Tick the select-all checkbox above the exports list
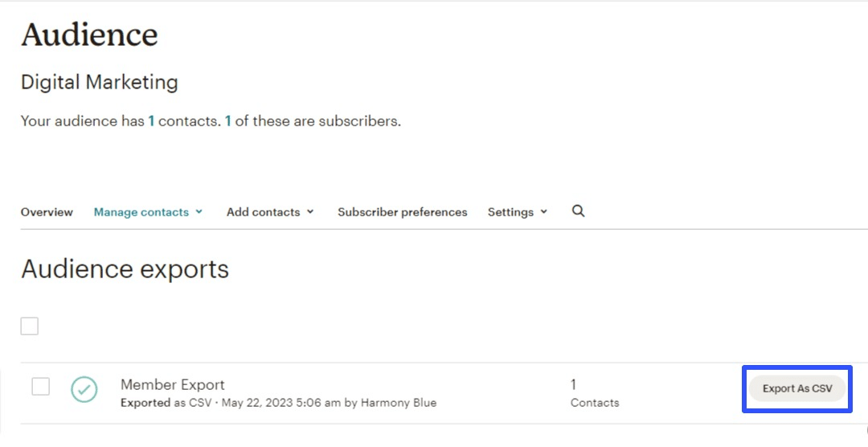Image resolution: width=868 pixels, height=447 pixels. 30,326
